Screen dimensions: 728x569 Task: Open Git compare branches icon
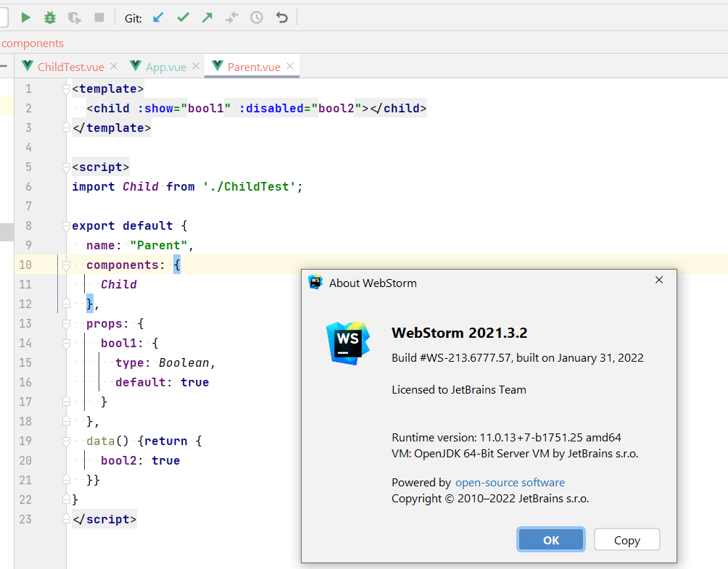pyautogui.click(x=232, y=17)
